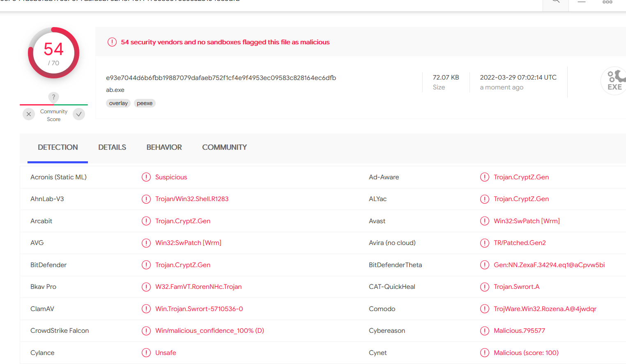Click the alert icon in the Bkav Pro row

click(x=146, y=287)
